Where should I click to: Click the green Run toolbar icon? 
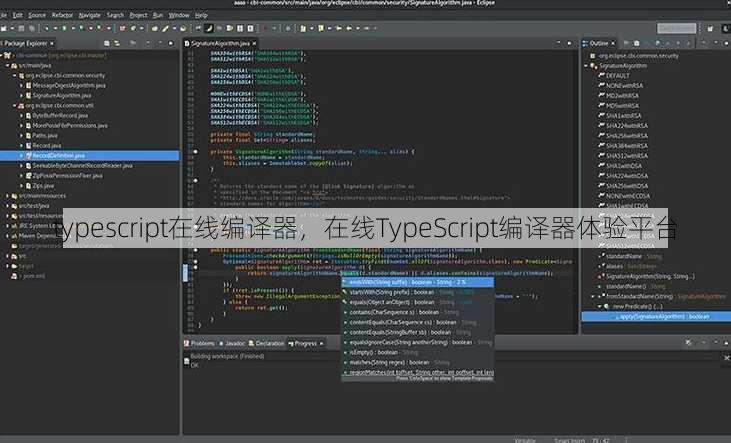(x=64, y=28)
